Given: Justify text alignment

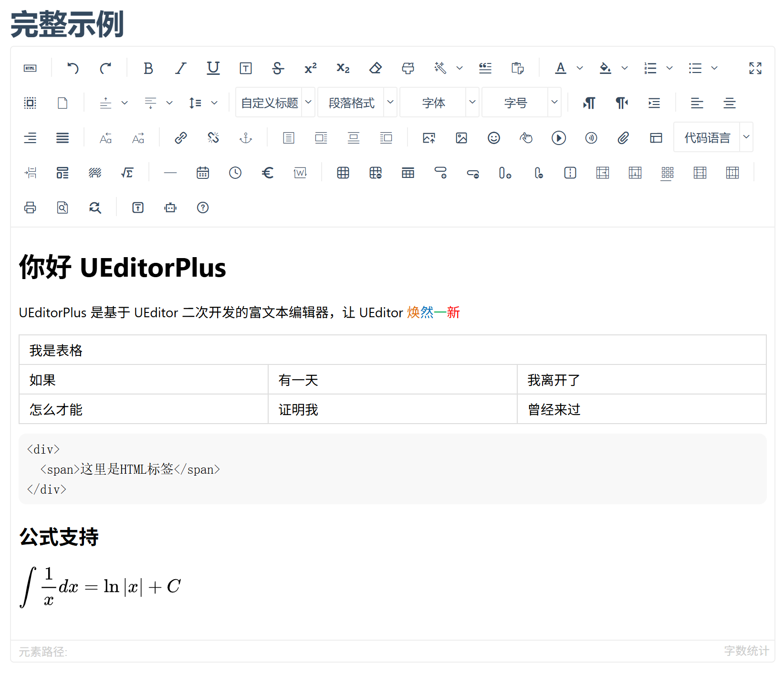Looking at the screenshot, I should tap(63, 138).
